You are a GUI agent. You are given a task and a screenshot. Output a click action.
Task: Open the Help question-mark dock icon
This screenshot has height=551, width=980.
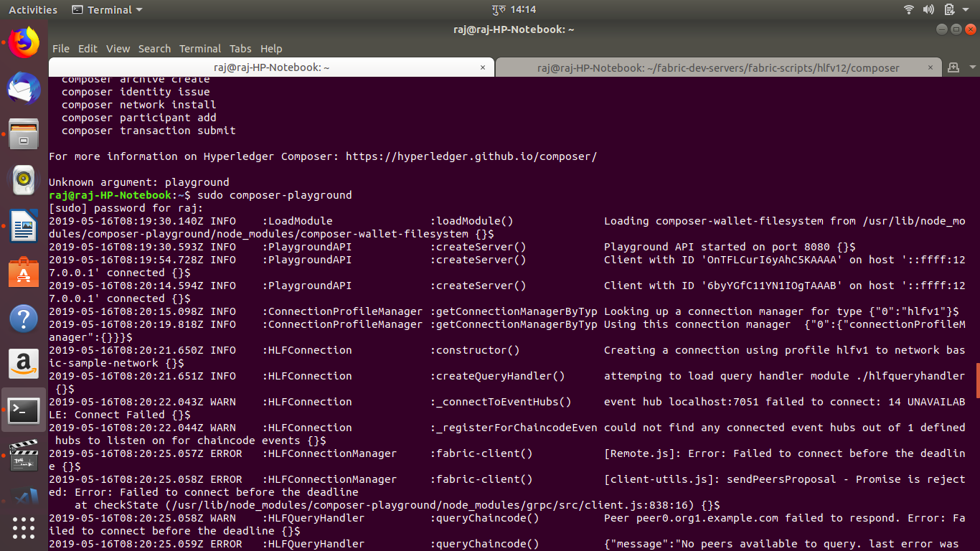24,318
